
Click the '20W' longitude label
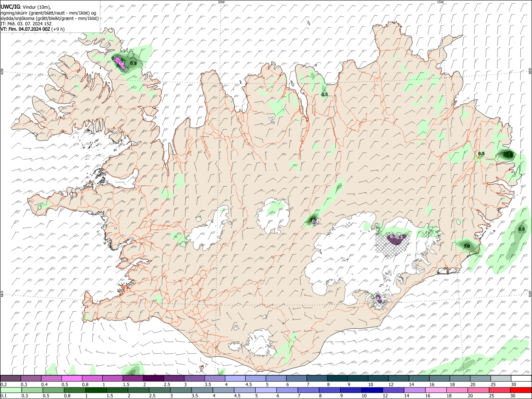coord(221,2)
